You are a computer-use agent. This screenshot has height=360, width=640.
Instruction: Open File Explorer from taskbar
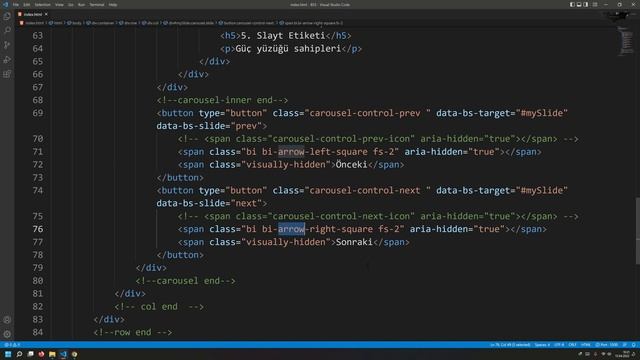pos(52,354)
